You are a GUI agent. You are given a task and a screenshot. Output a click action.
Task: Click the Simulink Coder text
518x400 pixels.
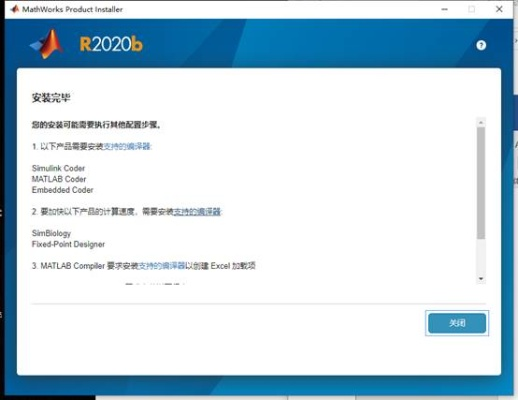(x=58, y=168)
